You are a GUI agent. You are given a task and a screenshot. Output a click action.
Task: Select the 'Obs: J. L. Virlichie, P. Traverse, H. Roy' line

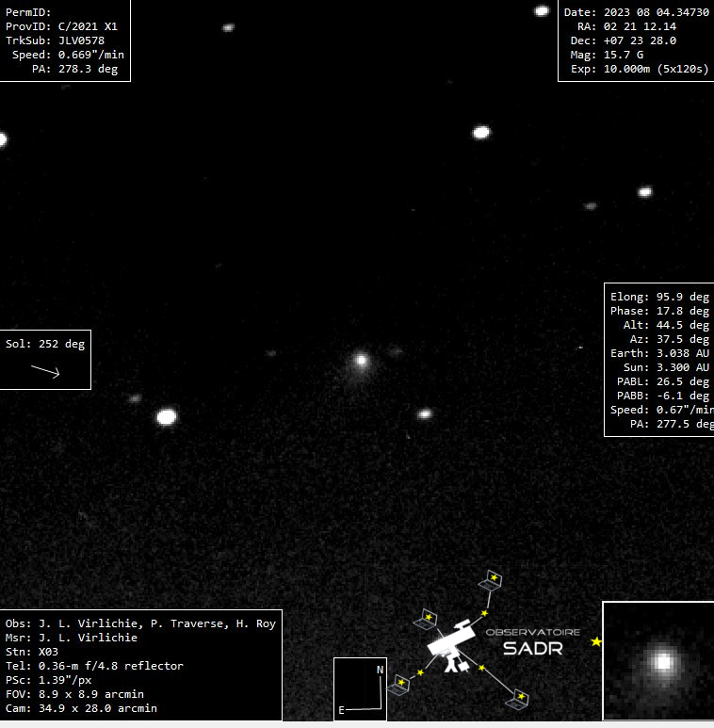pyautogui.click(x=140, y=623)
